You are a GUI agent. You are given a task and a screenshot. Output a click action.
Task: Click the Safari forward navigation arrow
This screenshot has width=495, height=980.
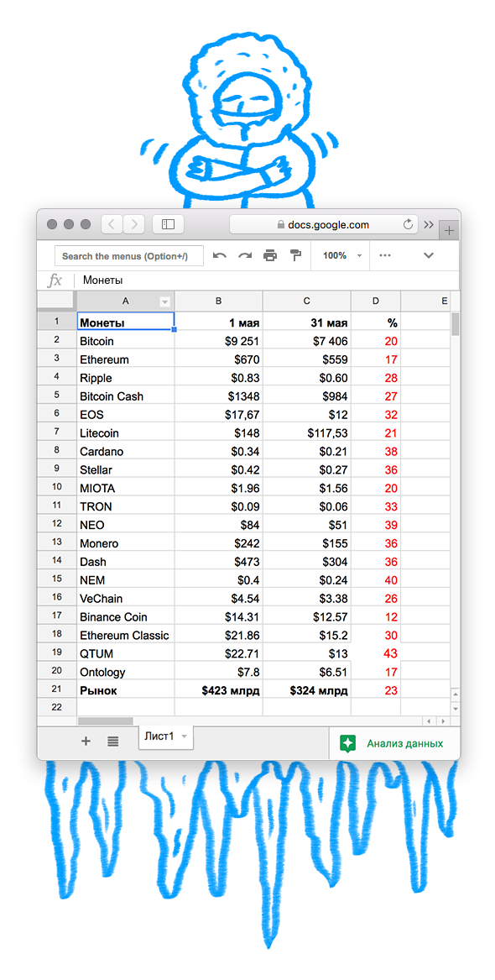tap(134, 224)
